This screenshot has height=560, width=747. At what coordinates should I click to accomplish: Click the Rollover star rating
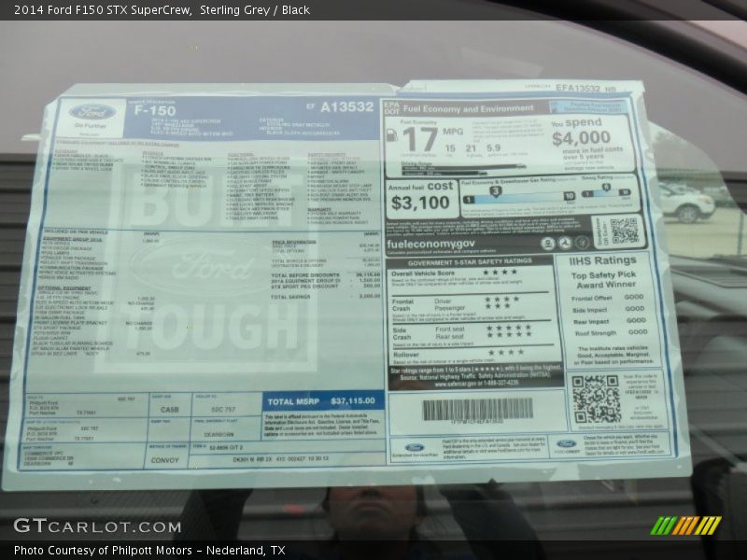click(x=506, y=353)
